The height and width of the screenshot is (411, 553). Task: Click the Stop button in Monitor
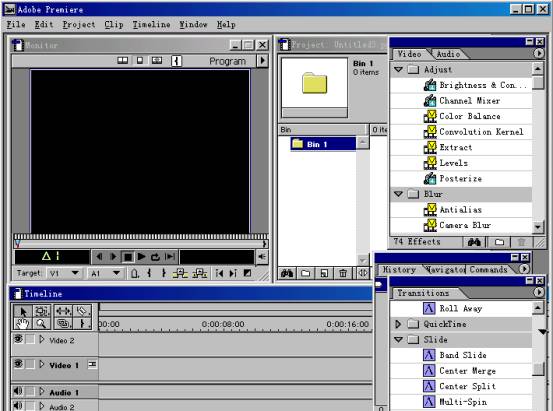[128, 257]
